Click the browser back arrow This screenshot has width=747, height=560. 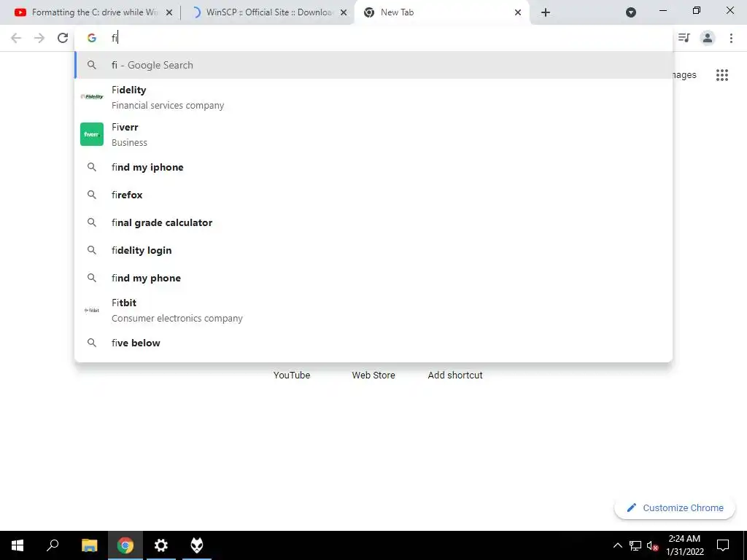(x=16, y=38)
